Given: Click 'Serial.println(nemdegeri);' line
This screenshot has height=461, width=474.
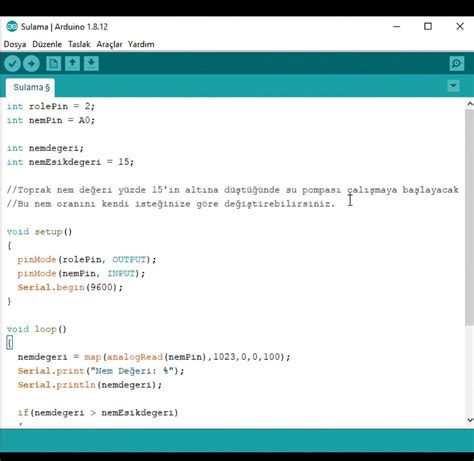Looking at the screenshot, I should point(90,385).
